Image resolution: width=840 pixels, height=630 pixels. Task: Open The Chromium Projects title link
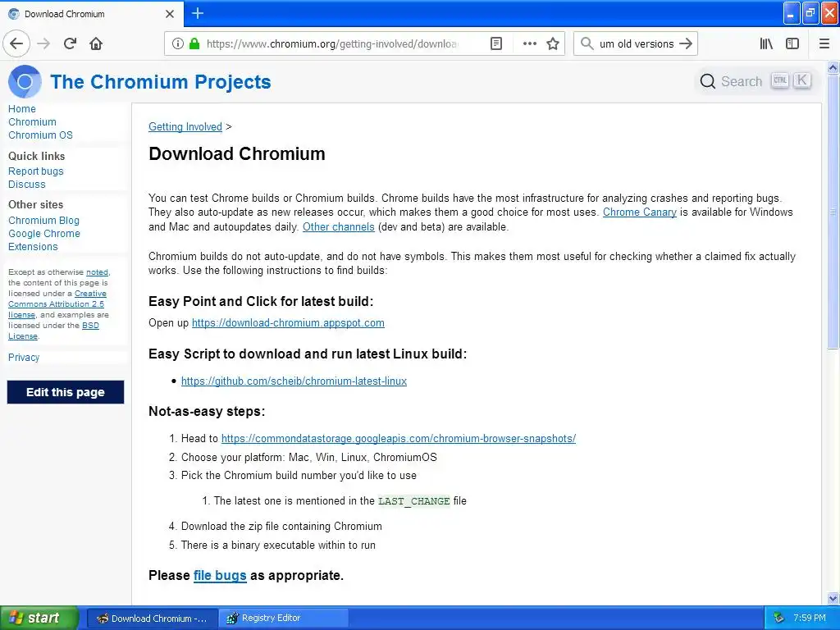161,81
